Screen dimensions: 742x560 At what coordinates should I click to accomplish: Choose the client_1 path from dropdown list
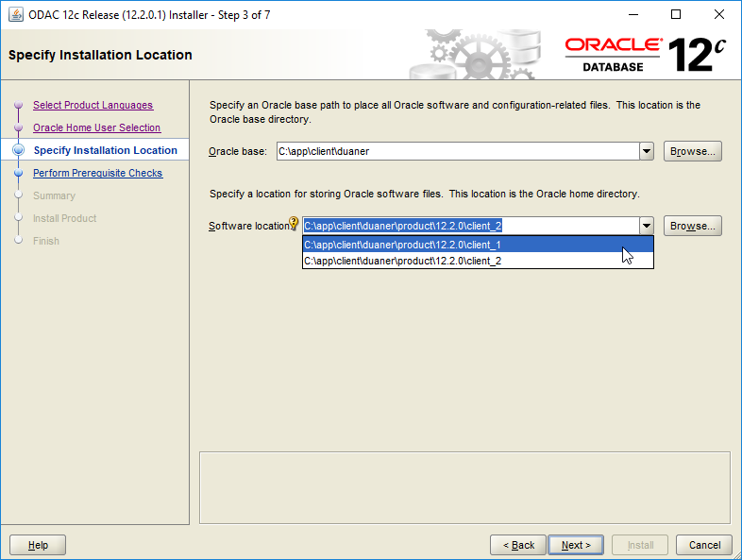click(478, 245)
